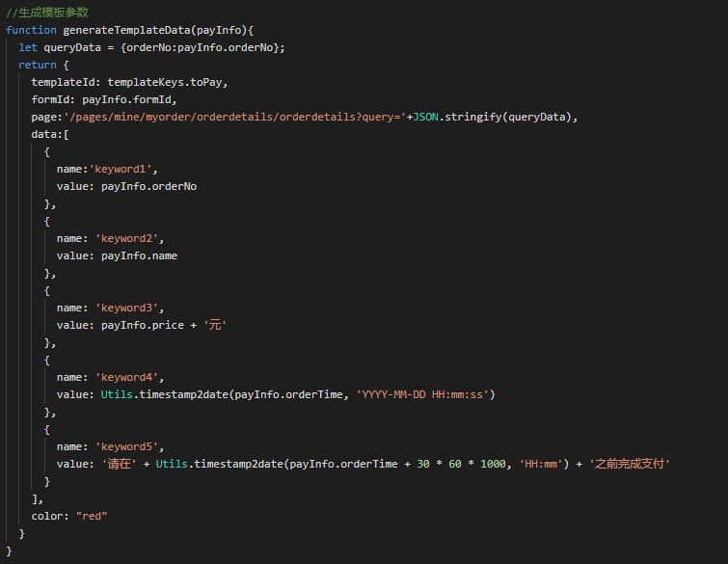This screenshot has height=564, width=728.
Task: Click 'payInfo.formId' value
Action: tap(126, 99)
